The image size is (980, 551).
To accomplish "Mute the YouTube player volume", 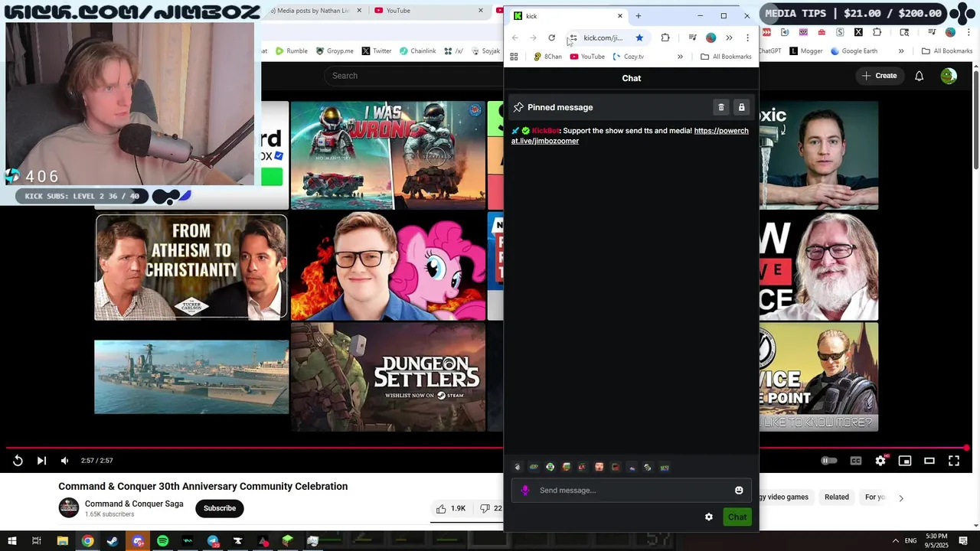I will [64, 461].
